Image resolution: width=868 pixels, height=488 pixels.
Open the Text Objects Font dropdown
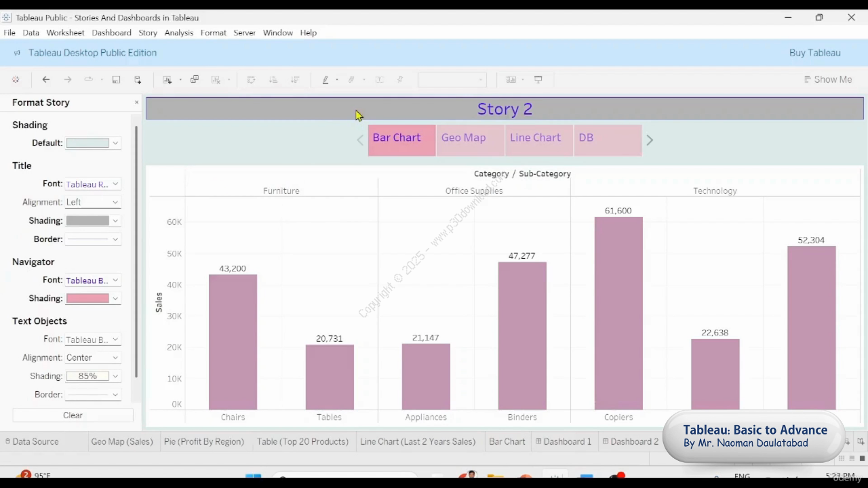pyautogui.click(x=93, y=340)
